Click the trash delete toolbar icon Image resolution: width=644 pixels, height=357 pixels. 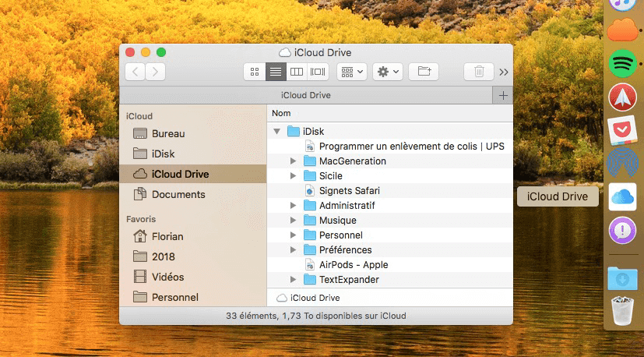pos(479,72)
